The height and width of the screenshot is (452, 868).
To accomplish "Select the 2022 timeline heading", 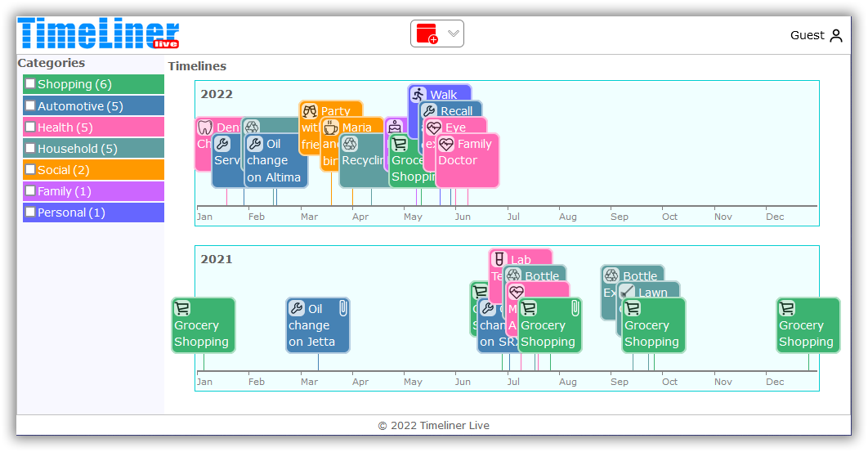I will click(x=217, y=94).
